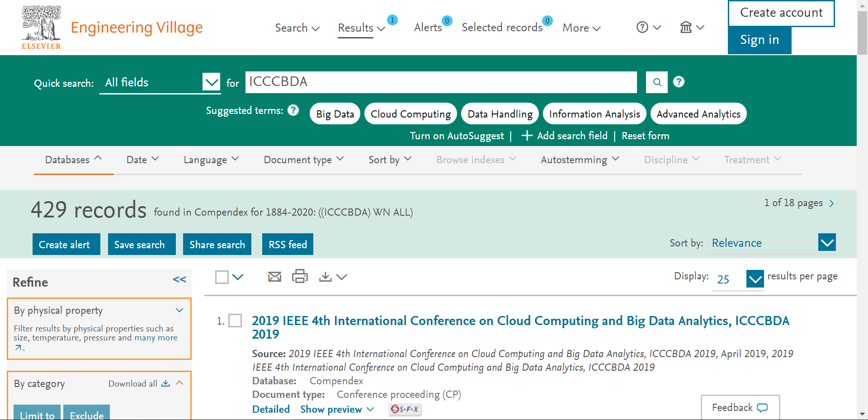Open the Language filter tab
868x420 pixels.
(211, 160)
